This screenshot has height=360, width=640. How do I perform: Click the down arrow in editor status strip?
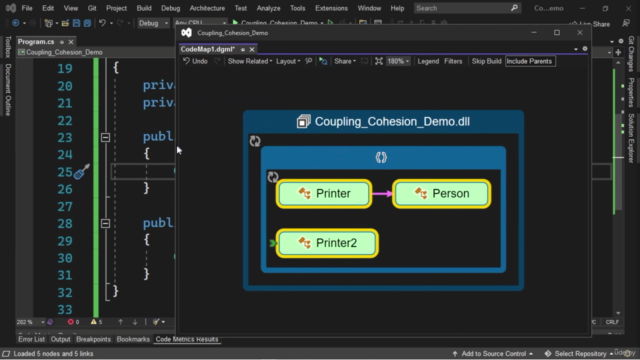click(x=135, y=322)
